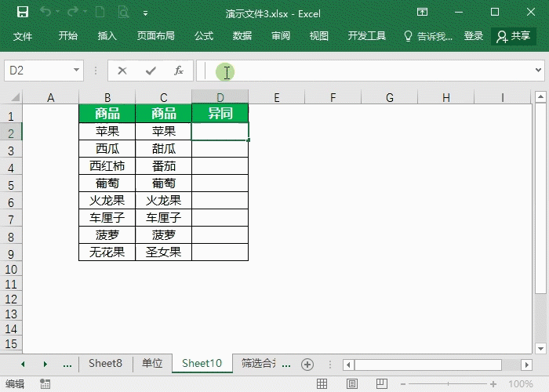The height and width of the screenshot is (392, 549).
Task: Click the vertical scrollbar up arrow
Action: (540, 96)
